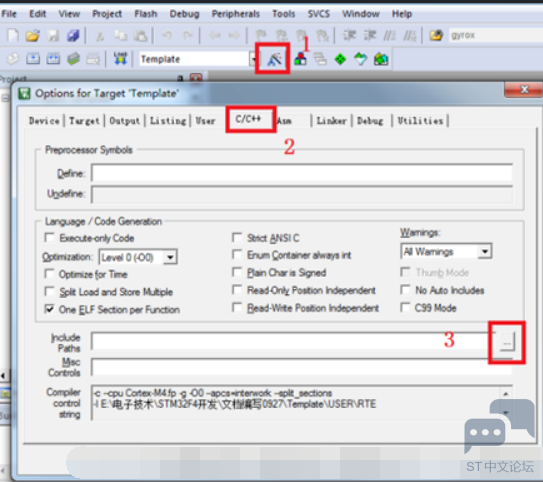The image size is (543, 482).
Task: Enable C99 Mode checkbox
Action: [405, 307]
